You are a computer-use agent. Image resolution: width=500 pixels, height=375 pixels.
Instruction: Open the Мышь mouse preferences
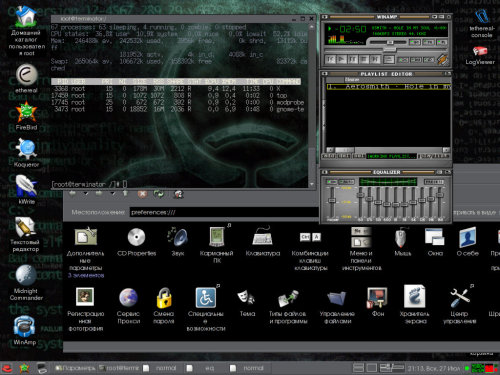402,242
